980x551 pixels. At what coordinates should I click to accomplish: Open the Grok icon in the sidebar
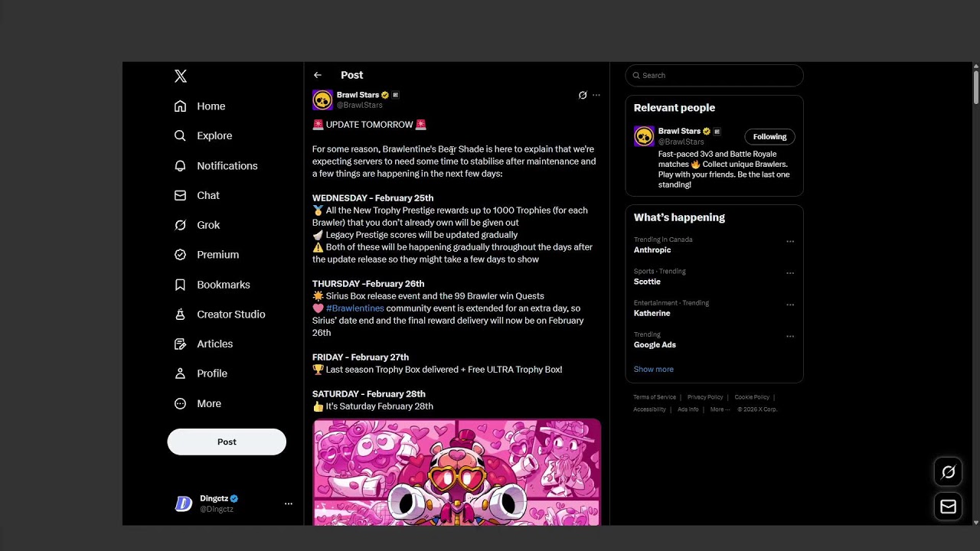pyautogui.click(x=180, y=225)
